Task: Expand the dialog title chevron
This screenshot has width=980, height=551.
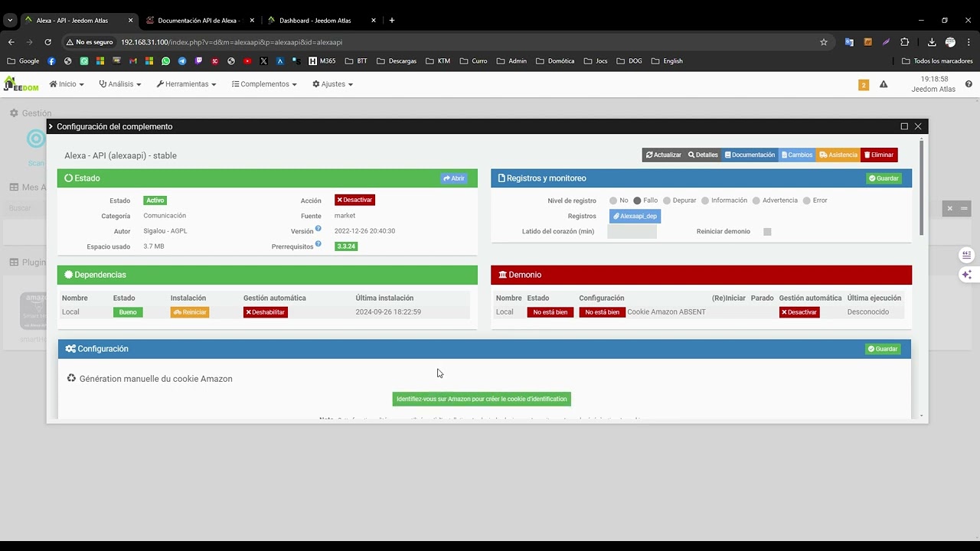Action: (x=51, y=126)
